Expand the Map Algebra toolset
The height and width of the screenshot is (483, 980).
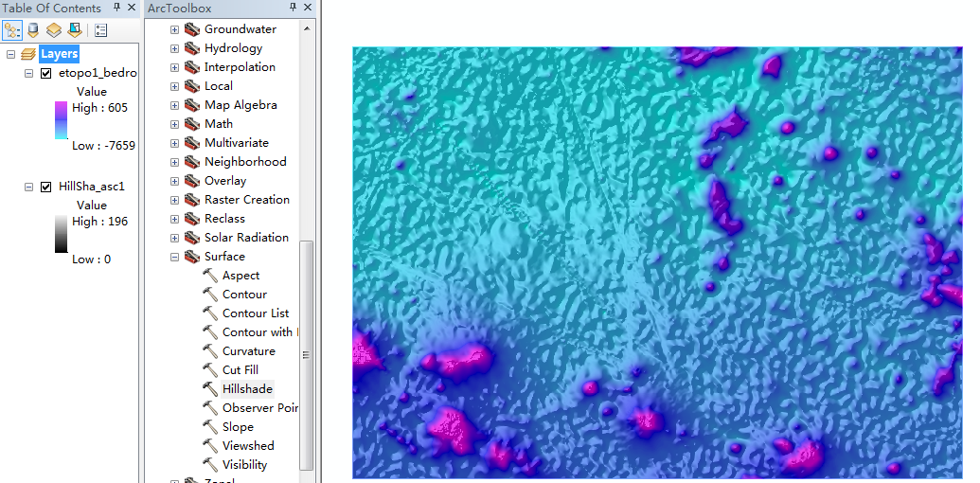174,105
